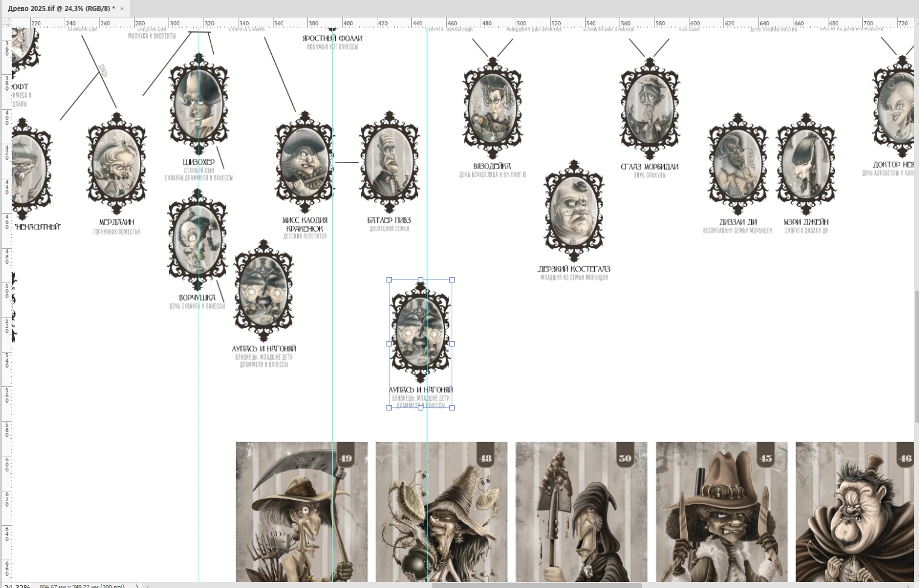Image resolution: width=919 pixels, height=588 pixels.
Task: Click the Мердалин portrait frame
Action: (117, 164)
